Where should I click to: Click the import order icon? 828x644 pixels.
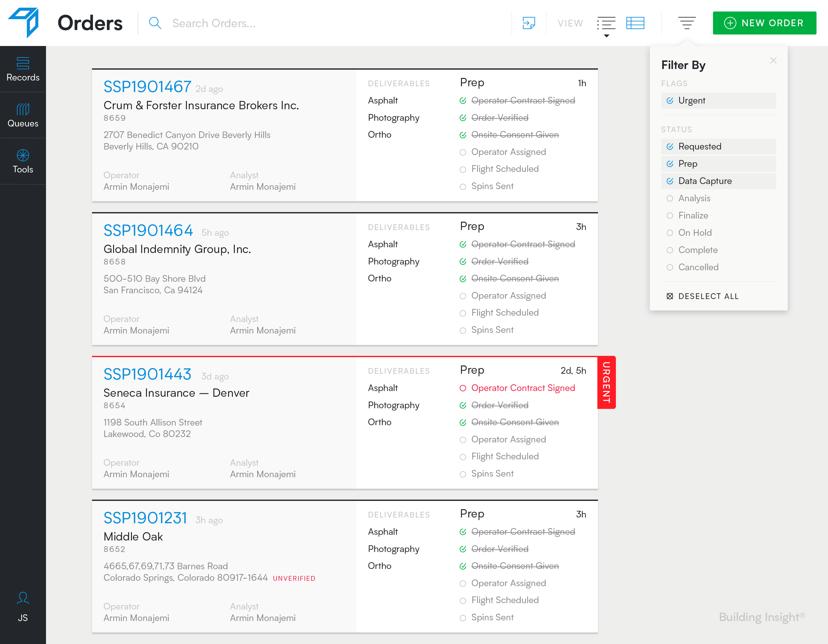528,23
